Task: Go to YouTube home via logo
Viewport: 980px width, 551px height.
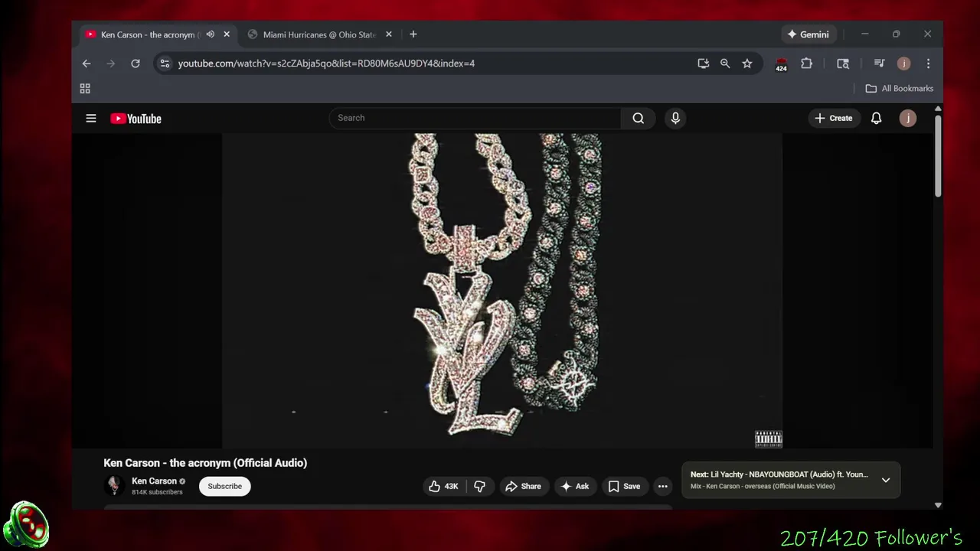Action: tap(136, 119)
